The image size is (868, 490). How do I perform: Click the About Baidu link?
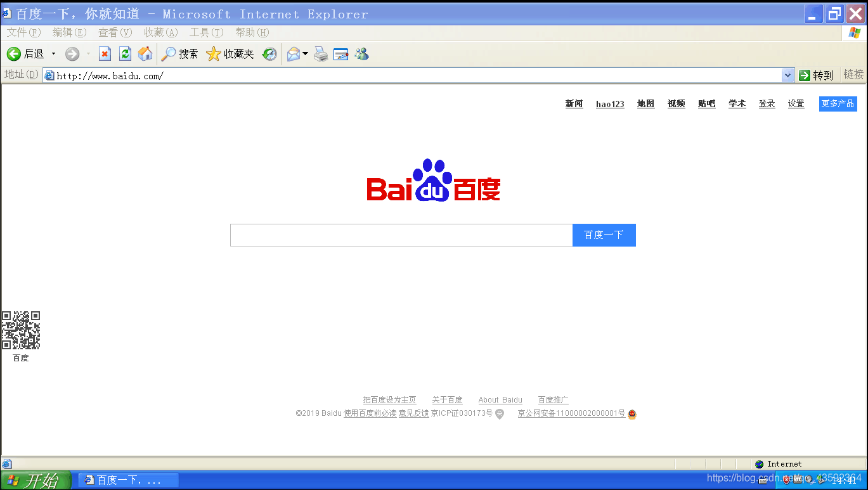(x=500, y=400)
